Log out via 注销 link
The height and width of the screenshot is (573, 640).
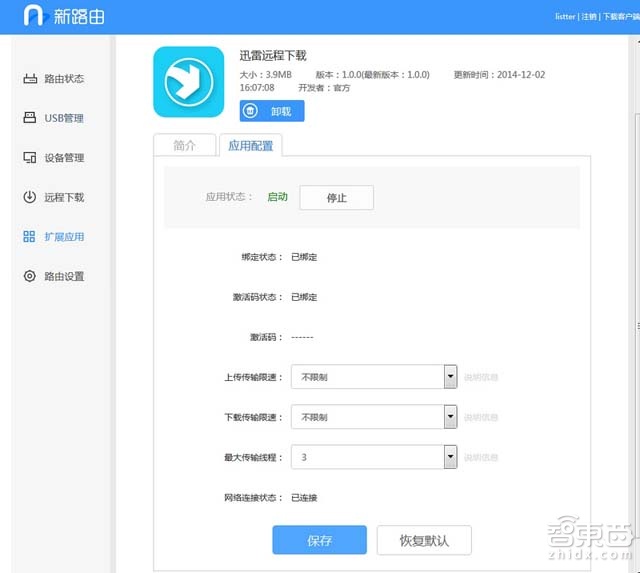click(x=589, y=16)
